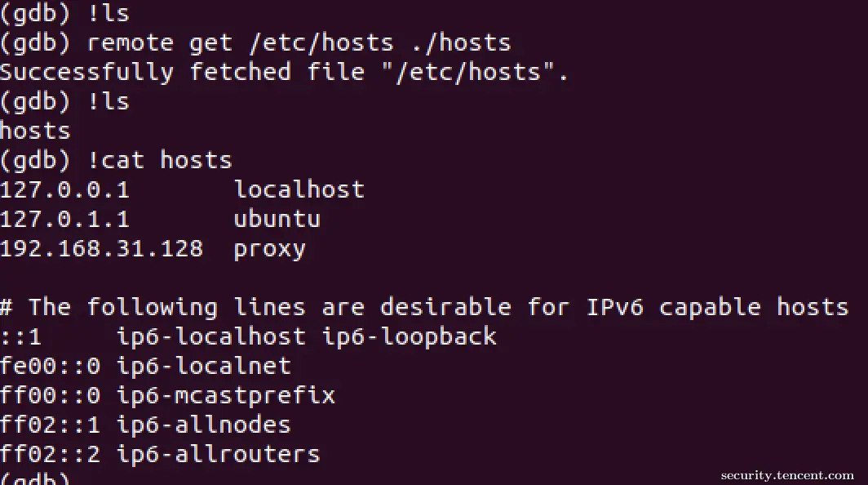This screenshot has height=485, width=868.
Task: Click the 'ip6-mcastprefix' entry
Action: pyautogui.click(x=226, y=396)
